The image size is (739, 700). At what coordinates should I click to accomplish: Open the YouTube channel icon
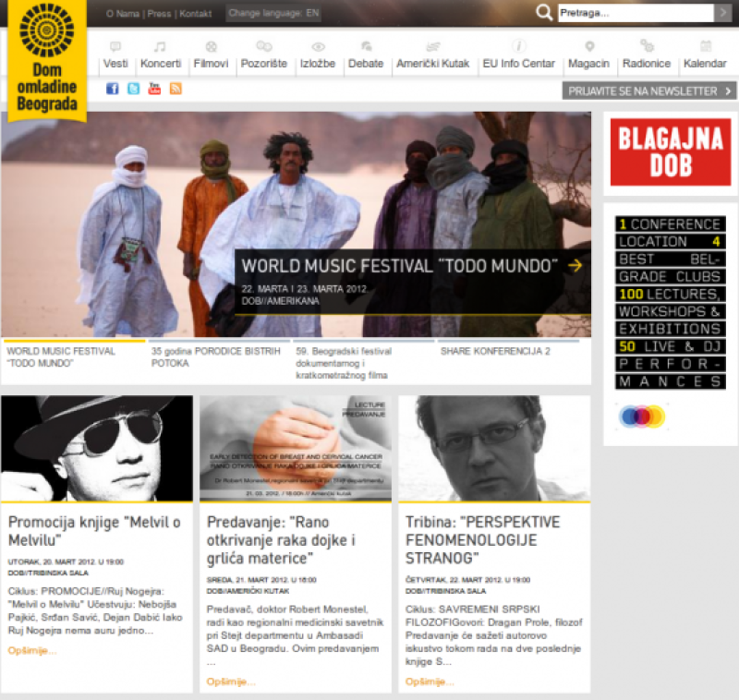(x=154, y=89)
